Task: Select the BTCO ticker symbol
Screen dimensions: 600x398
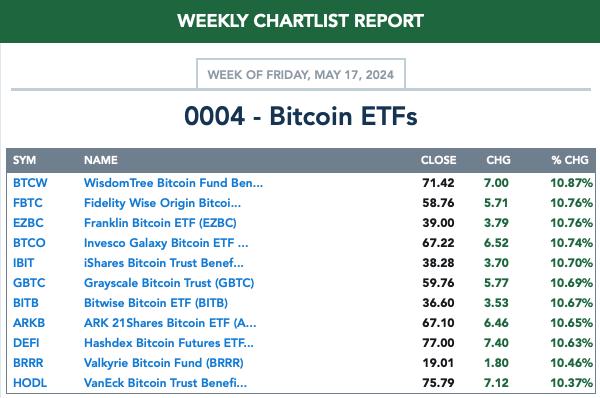Action: [29, 243]
